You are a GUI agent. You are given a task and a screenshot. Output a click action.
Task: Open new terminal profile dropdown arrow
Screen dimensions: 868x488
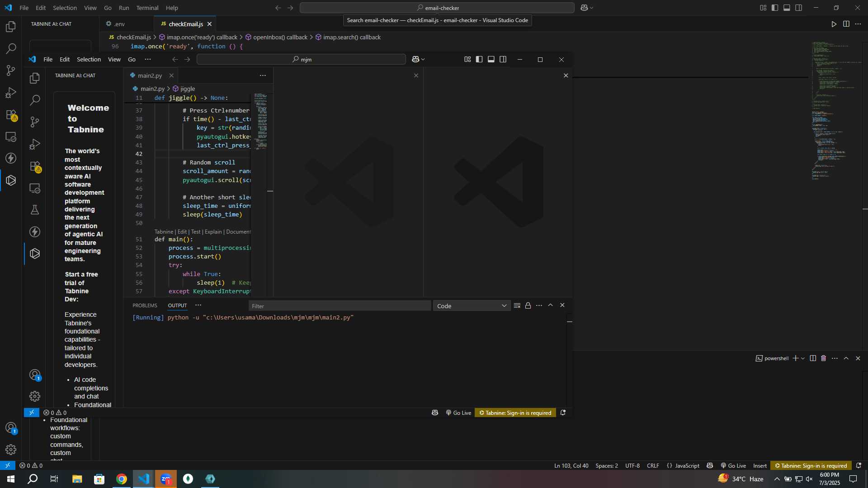[x=803, y=358]
